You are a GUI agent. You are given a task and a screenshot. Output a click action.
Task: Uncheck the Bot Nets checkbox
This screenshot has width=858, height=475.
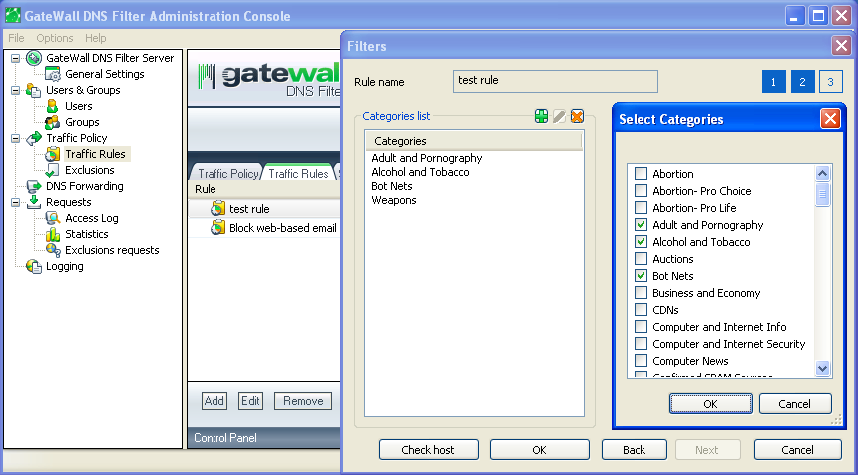(x=641, y=275)
